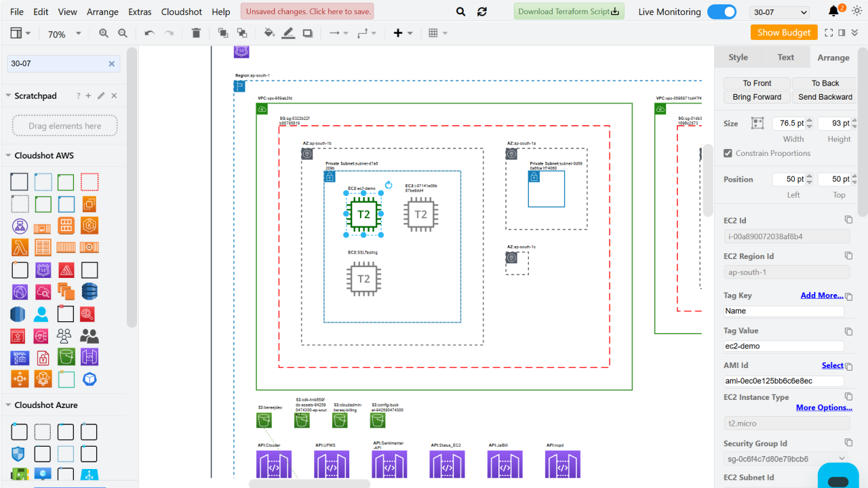Click the selected ec2-demo T2 instance
Image resolution: width=868 pixels, height=488 pixels.
[363, 215]
